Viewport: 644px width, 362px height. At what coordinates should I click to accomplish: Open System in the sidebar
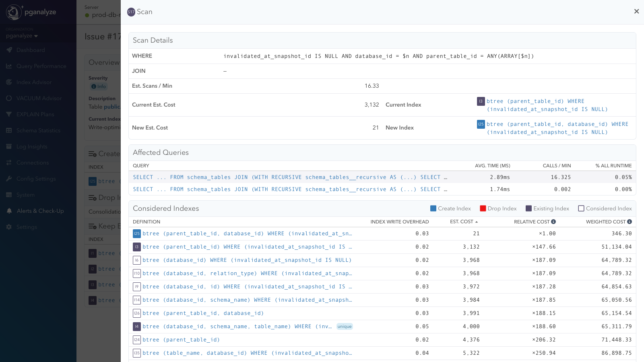[25, 195]
